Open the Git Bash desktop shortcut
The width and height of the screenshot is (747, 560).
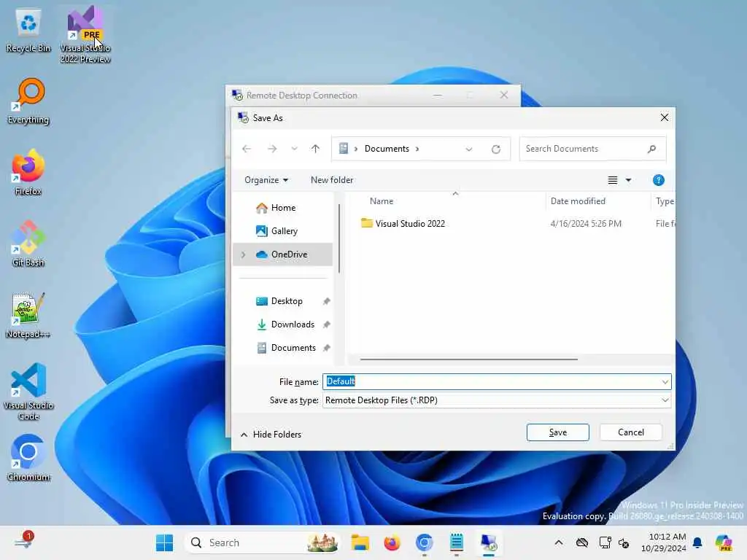[28, 244]
